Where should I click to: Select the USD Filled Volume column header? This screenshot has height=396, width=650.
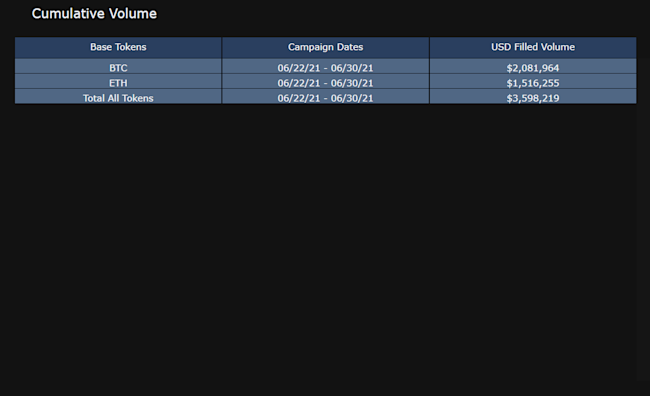point(533,47)
